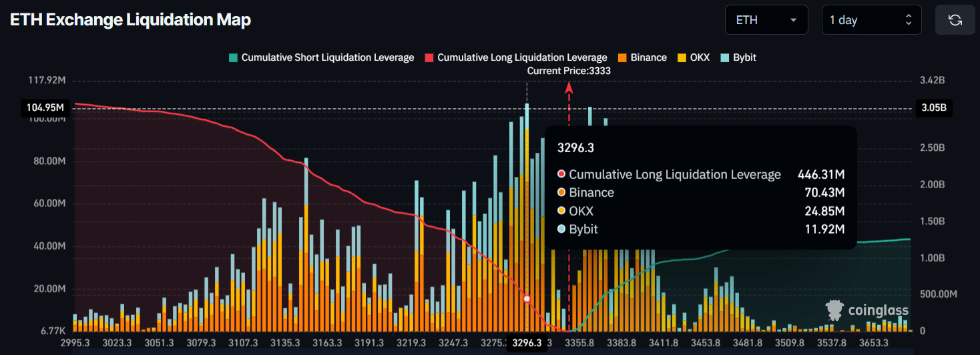Click the coinglass logo watermark
The image size is (980, 355).
click(867, 310)
